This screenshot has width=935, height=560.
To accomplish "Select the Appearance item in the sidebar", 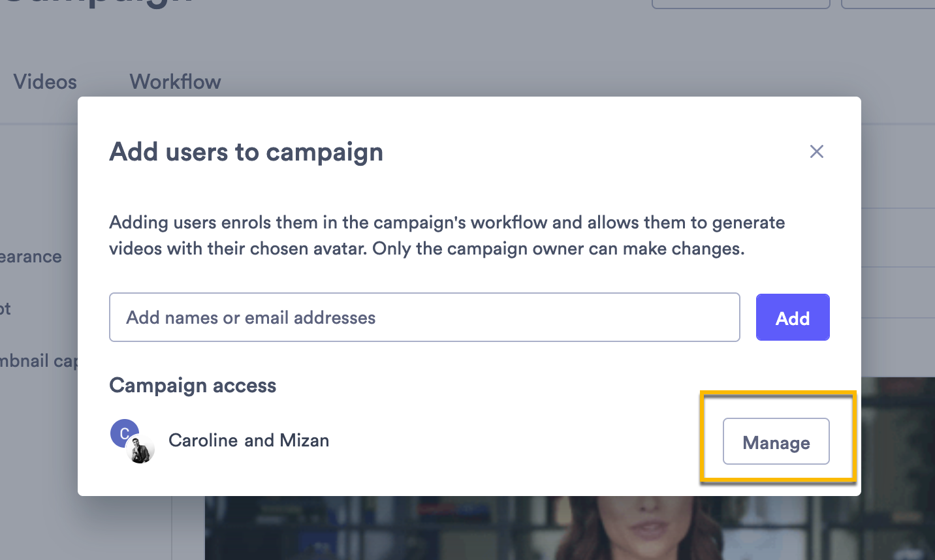I will pos(31,257).
